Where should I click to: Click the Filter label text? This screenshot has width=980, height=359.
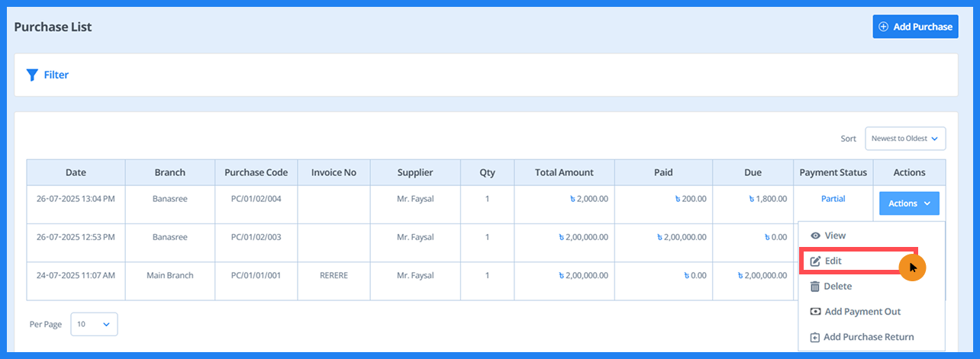[56, 75]
